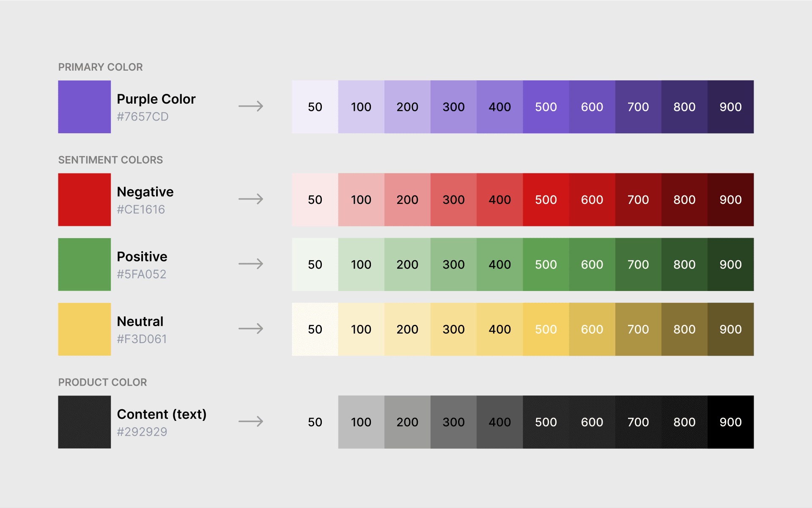Select the Negative red base swatch

point(85,199)
